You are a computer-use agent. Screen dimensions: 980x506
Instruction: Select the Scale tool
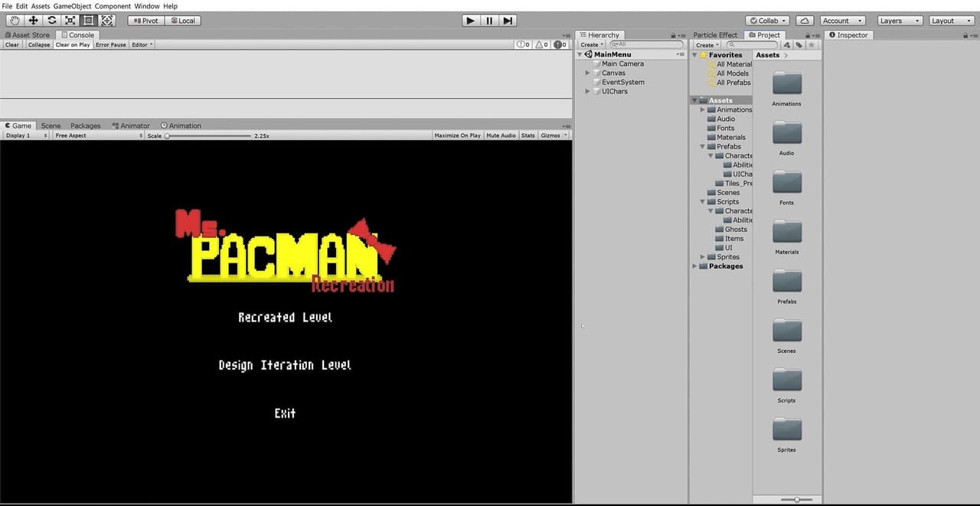pos(70,21)
